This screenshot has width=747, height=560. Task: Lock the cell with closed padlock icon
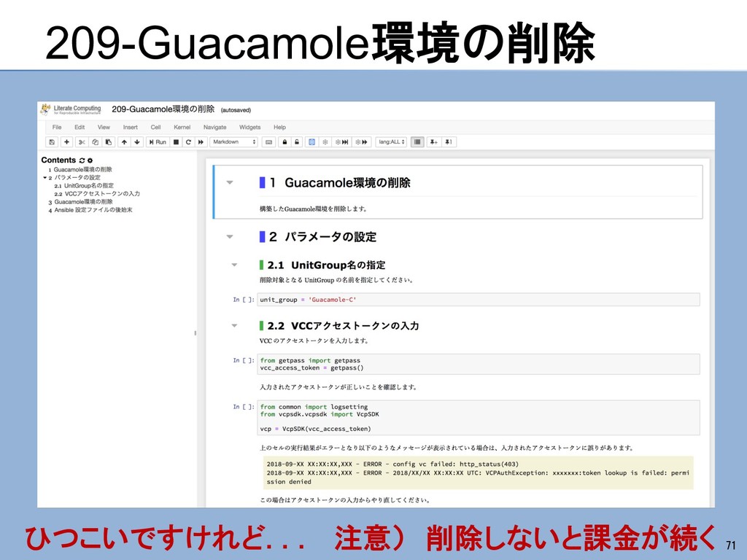[x=285, y=142]
